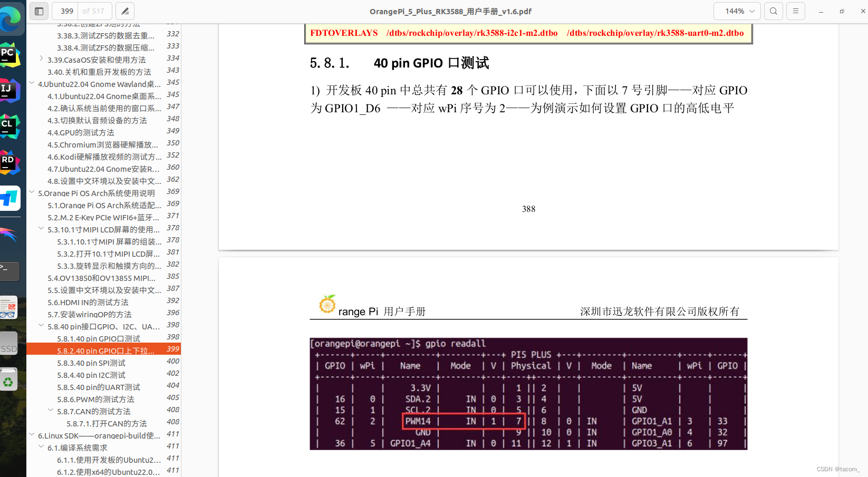Screen dimensions: 868x477
Task: Click the heading 5.8.1. 40 pin GPIO 口测试
Action: [x=399, y=63]
